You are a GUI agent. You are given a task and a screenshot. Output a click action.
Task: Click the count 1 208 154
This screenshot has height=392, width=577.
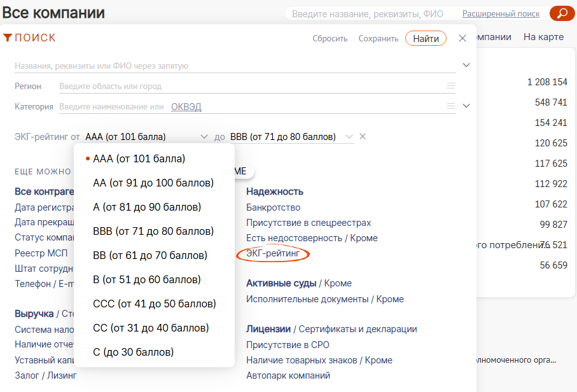pyautogui.click(x=547, y=82)
